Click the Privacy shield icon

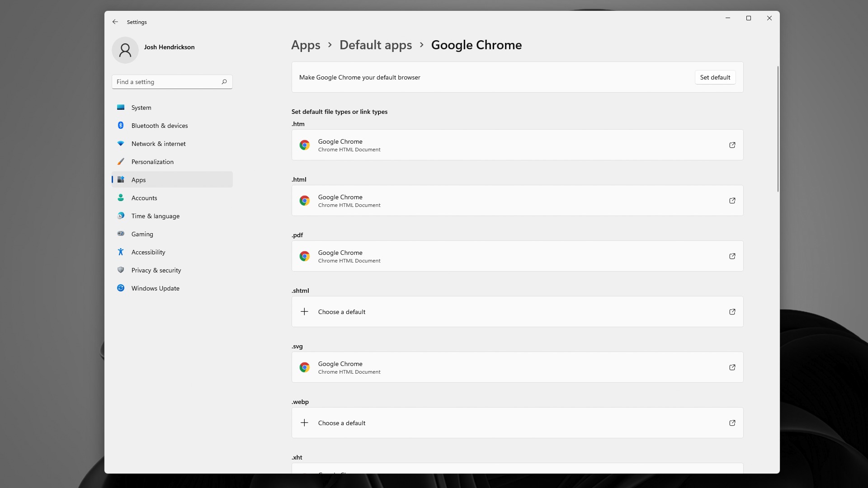tap(121, 270)
